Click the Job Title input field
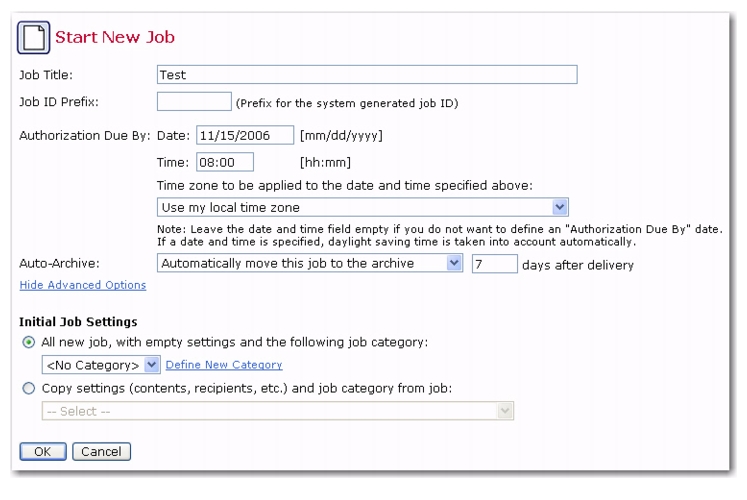 click(x=367, y=75)
